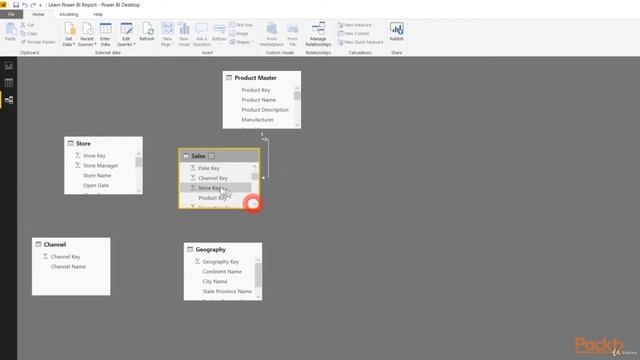Select Channel Name field
The height and width of the screenshot is (360, 640).
click(68, 267)
